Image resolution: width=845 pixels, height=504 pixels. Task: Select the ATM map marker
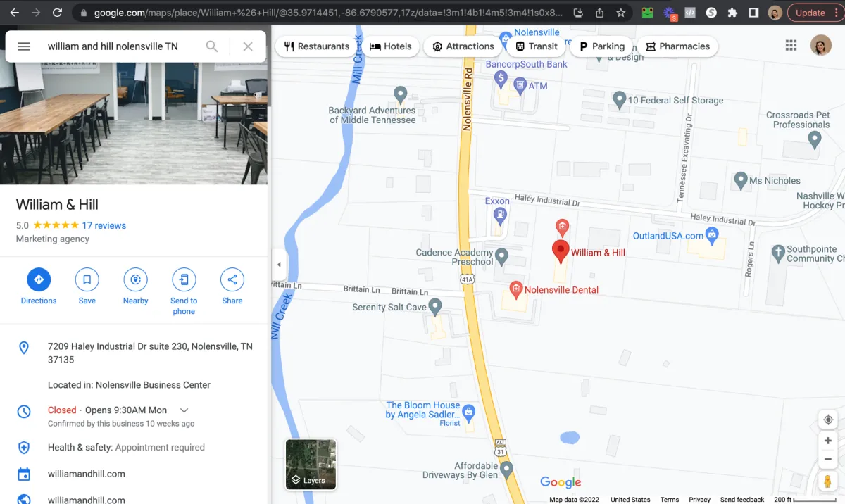coord(520,86)
